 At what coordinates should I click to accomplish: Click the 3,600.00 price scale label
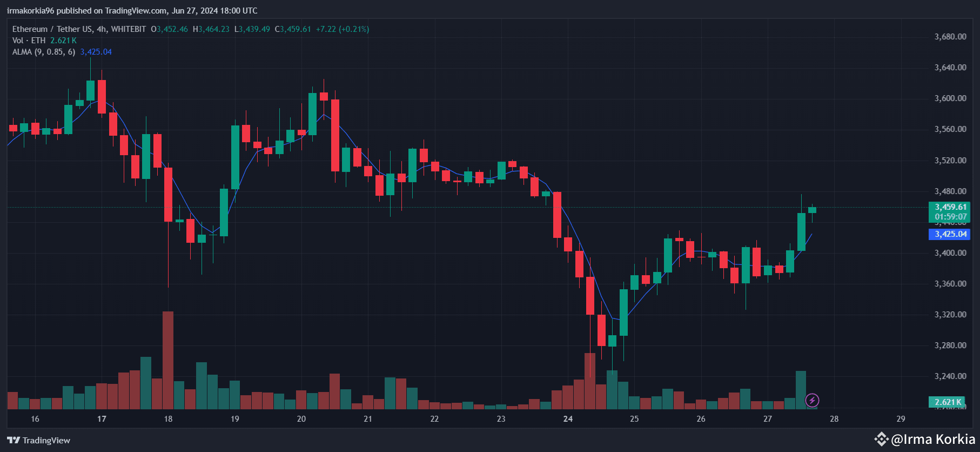pos(950,98)
